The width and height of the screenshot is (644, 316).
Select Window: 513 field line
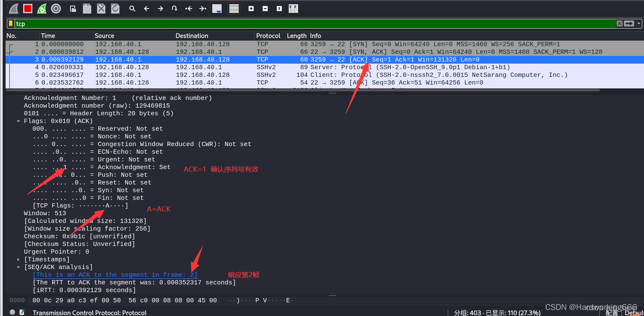click(x=45, y=214)
